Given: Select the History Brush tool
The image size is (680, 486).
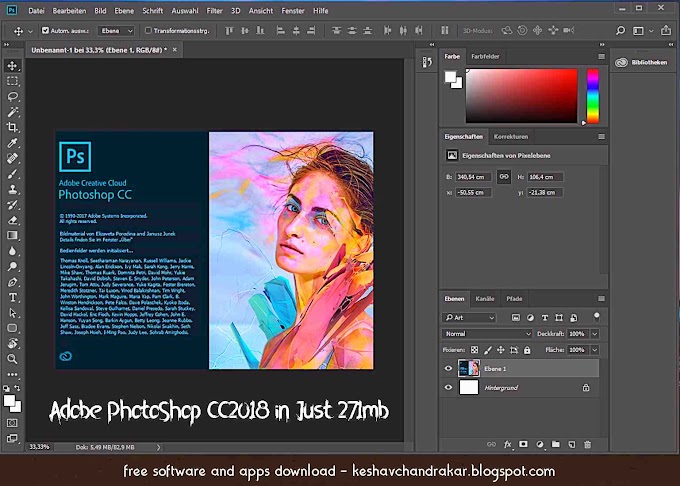Looking at the screenshot, I should [x=12, y=205].
